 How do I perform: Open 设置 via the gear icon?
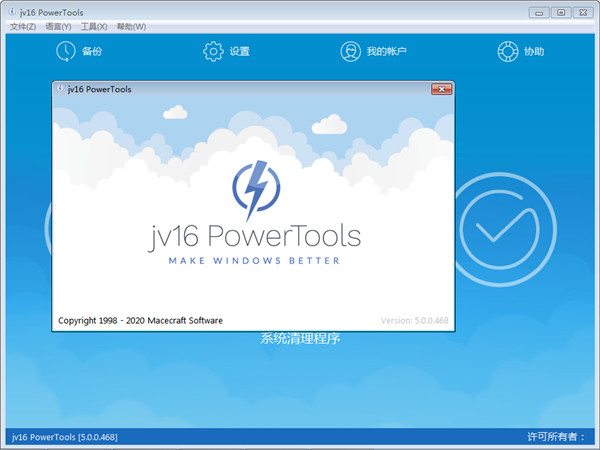213,51
